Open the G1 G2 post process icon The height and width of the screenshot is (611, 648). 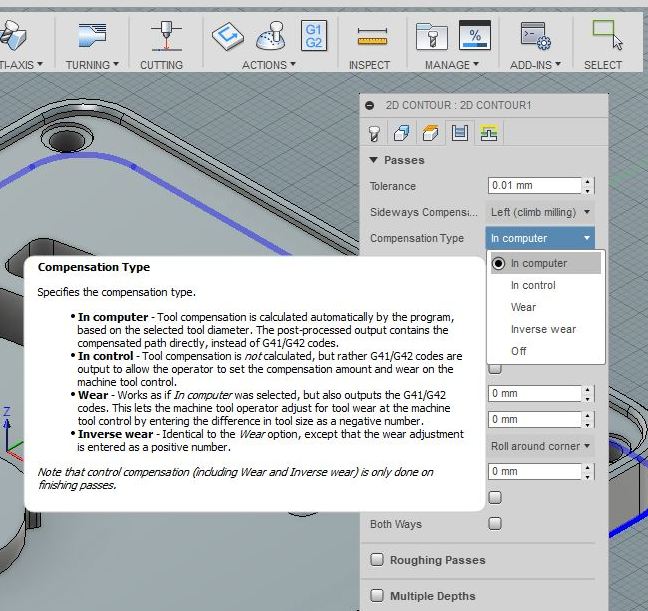(x=313, y=36)
